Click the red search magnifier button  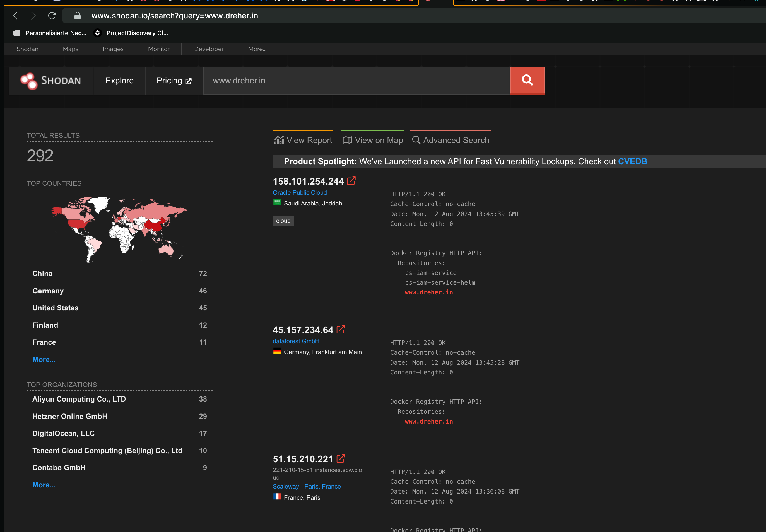[527, 80]
